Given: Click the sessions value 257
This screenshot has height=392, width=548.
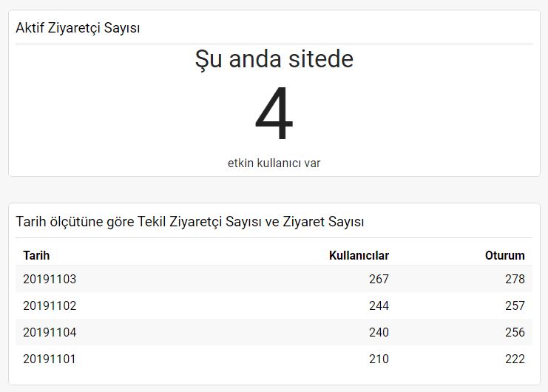Looking at the screenshot, I should (515, 305).
